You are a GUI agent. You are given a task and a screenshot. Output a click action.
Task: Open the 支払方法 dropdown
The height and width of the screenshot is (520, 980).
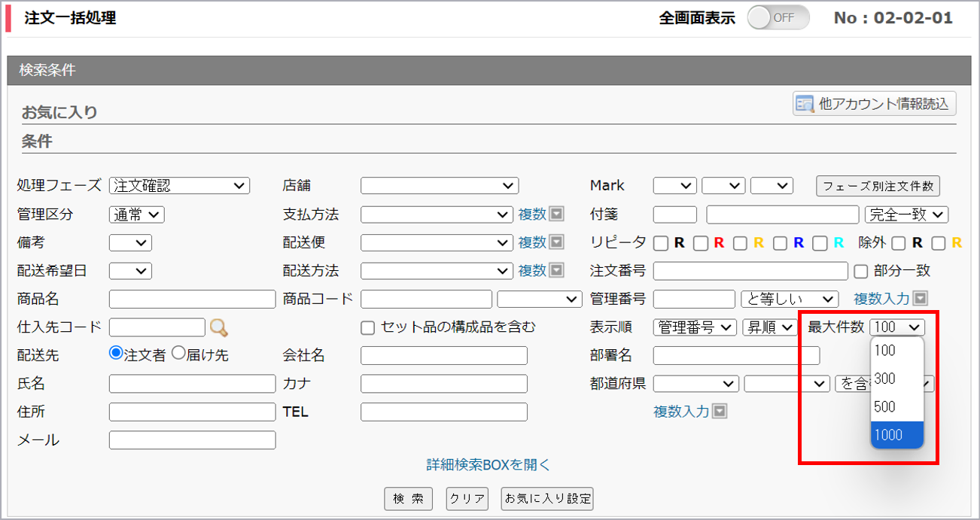pos(437,214)
